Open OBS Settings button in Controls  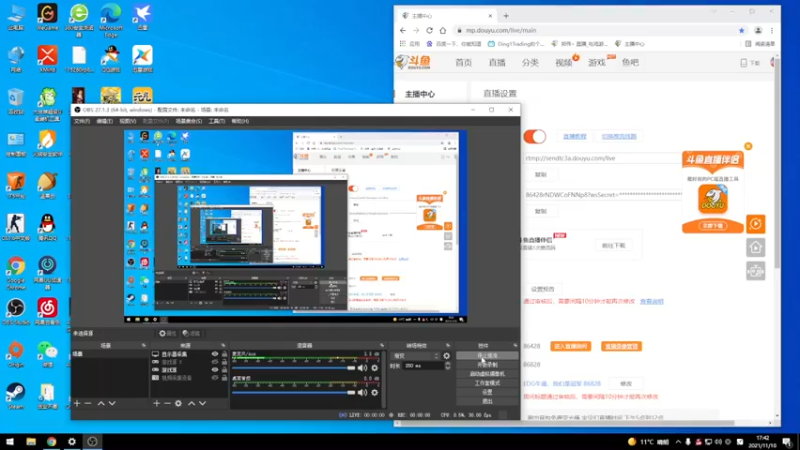(x=487, y=392)
